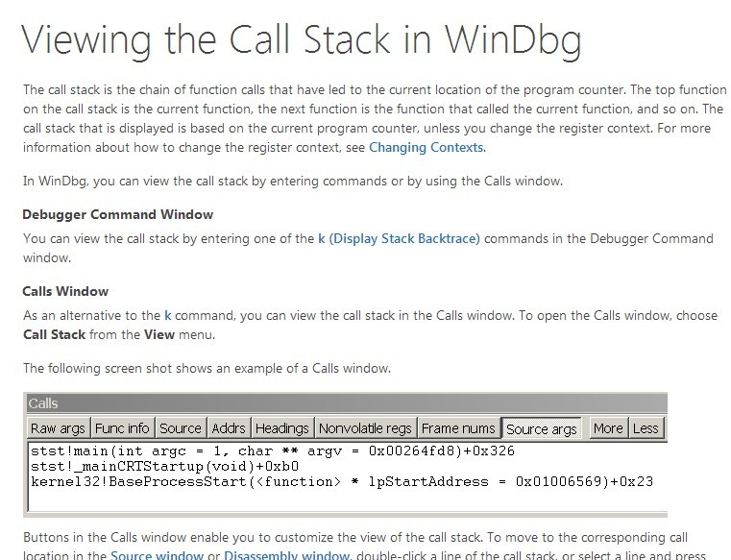Toggle the Raw args button
This screenshot has width=731, height=560.
(58, 428)
